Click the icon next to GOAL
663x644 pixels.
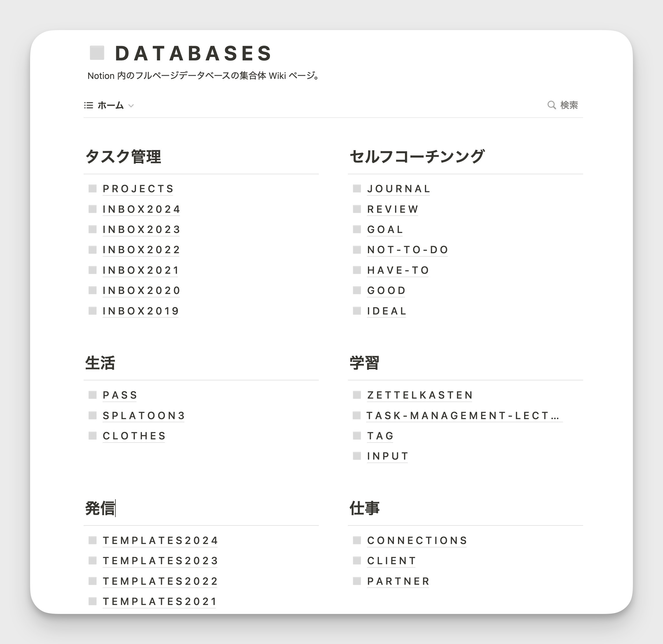(x=357, y=229)
